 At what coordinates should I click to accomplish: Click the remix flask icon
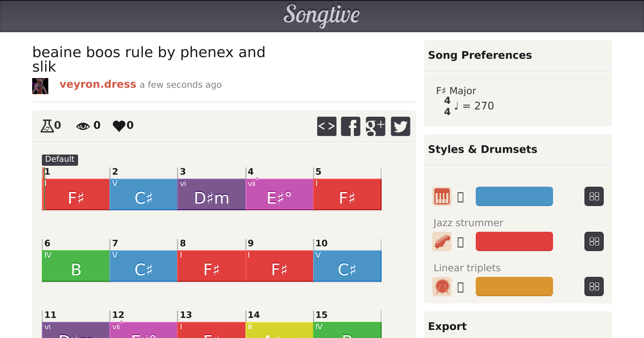(x=47, y=126)
